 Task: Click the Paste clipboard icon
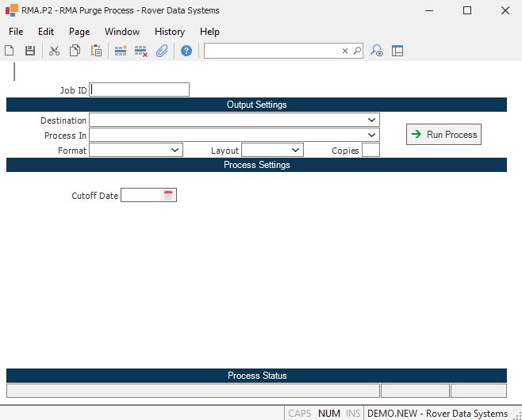(96, 51)
